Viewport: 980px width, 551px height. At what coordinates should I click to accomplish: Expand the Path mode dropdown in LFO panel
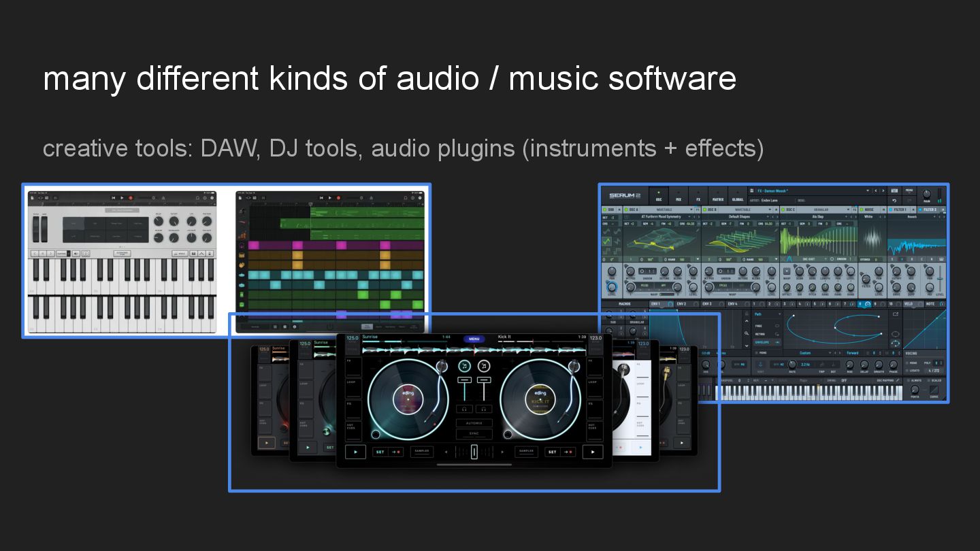768,314
